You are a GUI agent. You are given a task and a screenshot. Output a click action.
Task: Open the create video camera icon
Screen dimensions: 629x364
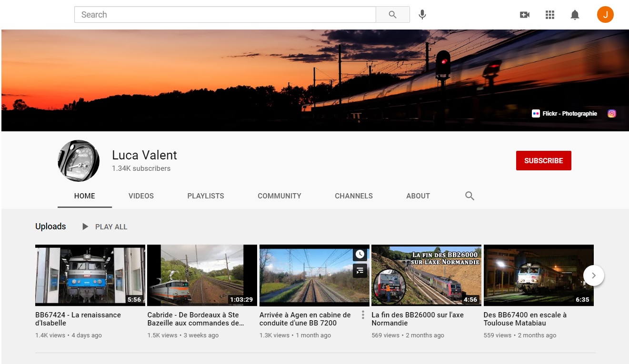(525, 15)
